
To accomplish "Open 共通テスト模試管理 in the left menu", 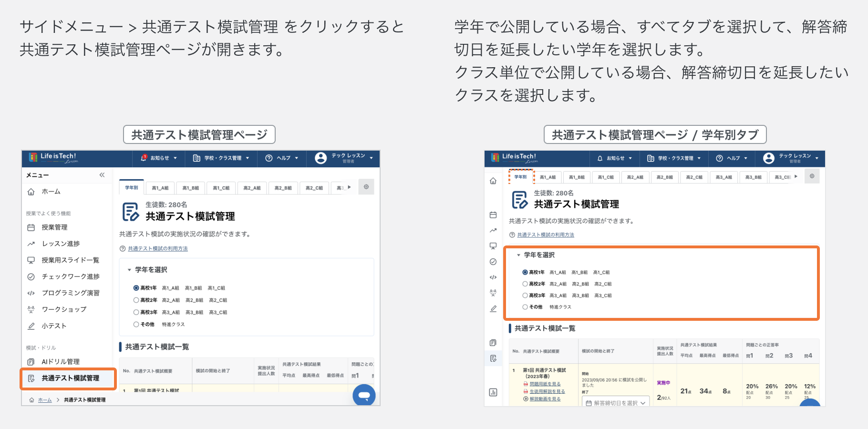I will click(x=68, y=378).
